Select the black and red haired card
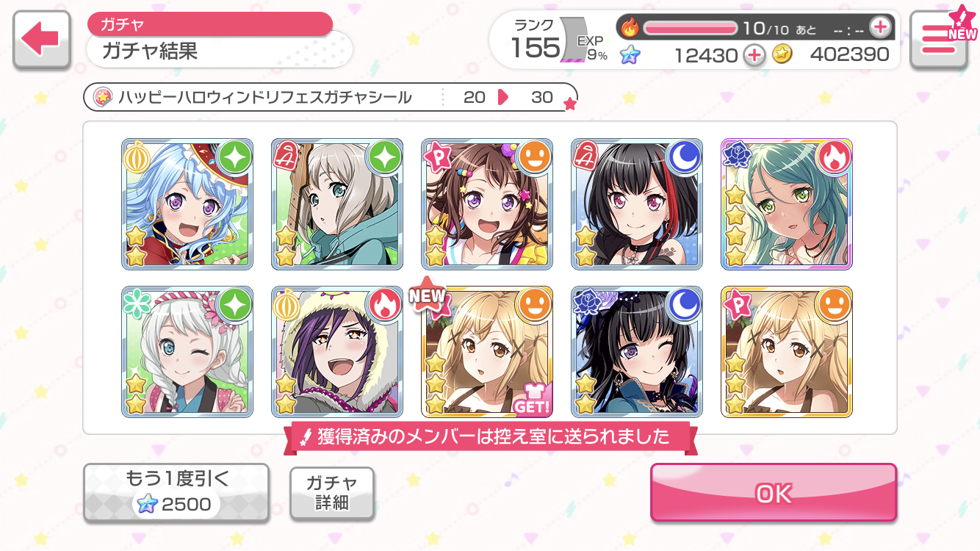 click(637, 204)
